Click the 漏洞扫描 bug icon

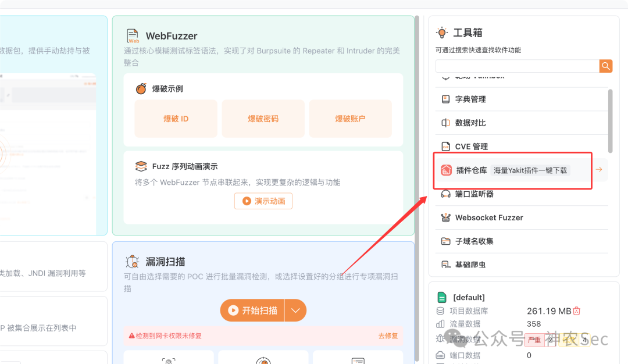132,262
